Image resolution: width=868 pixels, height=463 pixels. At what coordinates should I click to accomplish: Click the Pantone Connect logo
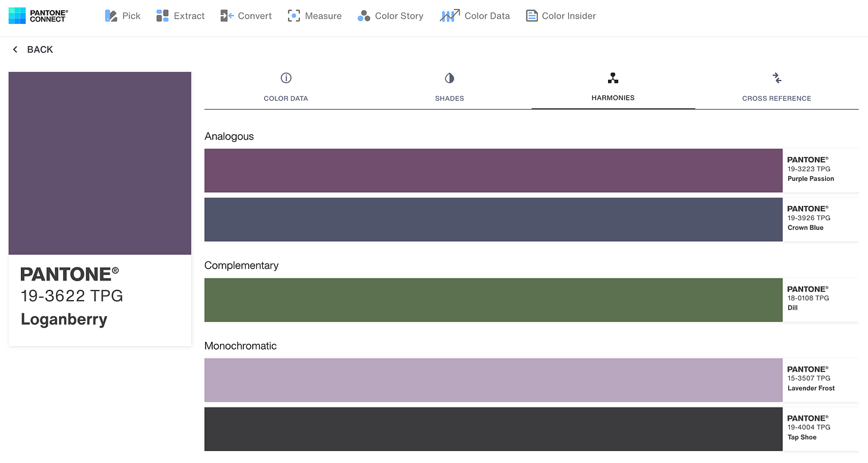38,16
